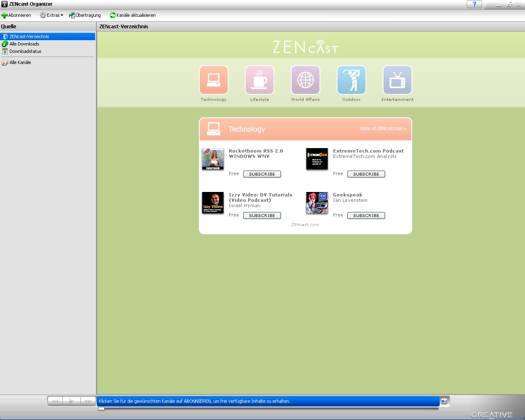Expand the Extras dropdown menu

pyautogui.click(x=52, y=15)
